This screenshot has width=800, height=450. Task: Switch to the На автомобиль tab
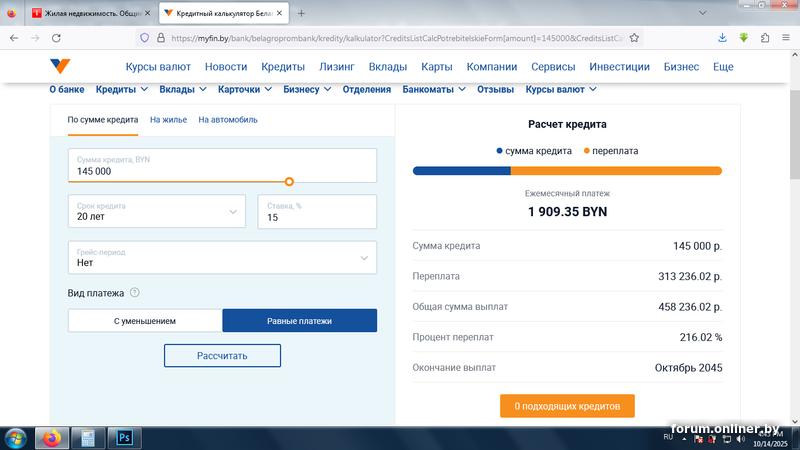tap(228, 120)
